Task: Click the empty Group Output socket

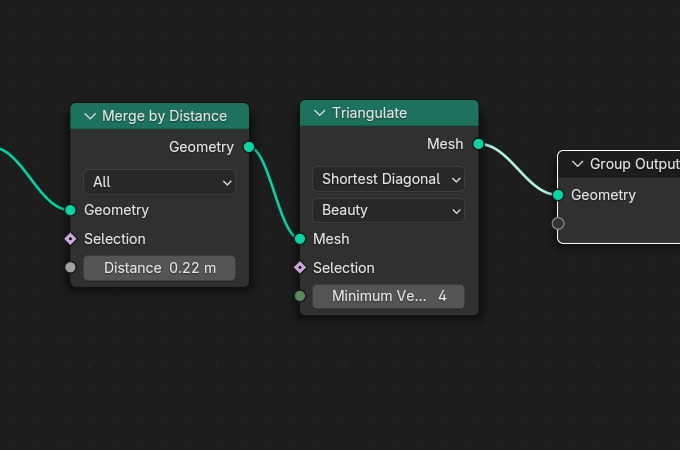Action: (x=558, y=223)
